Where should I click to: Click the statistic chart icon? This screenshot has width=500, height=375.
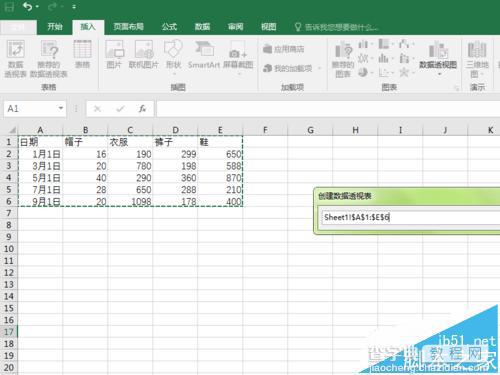click(384, 58)
